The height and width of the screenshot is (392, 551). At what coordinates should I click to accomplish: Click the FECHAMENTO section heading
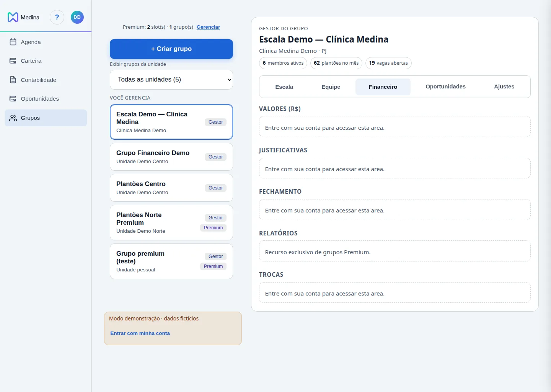280,192
